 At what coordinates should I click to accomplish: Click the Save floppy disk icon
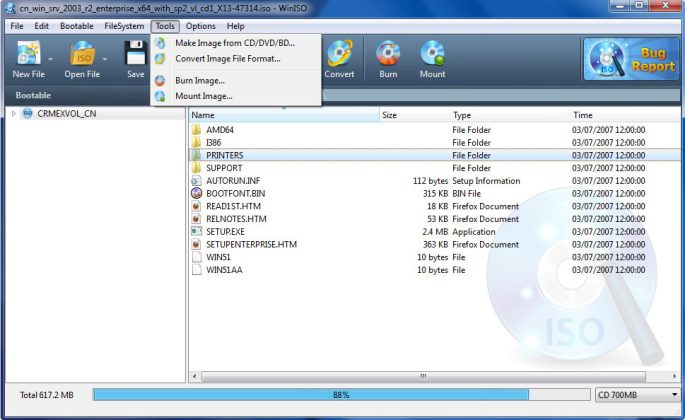(x=136, y=53)
